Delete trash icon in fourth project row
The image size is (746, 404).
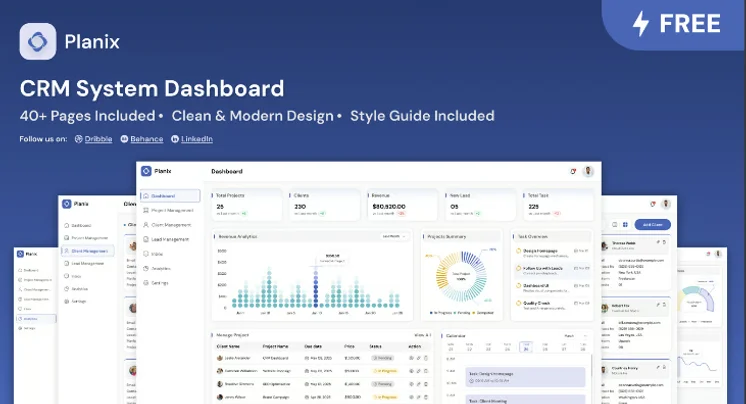click(426, 396)
